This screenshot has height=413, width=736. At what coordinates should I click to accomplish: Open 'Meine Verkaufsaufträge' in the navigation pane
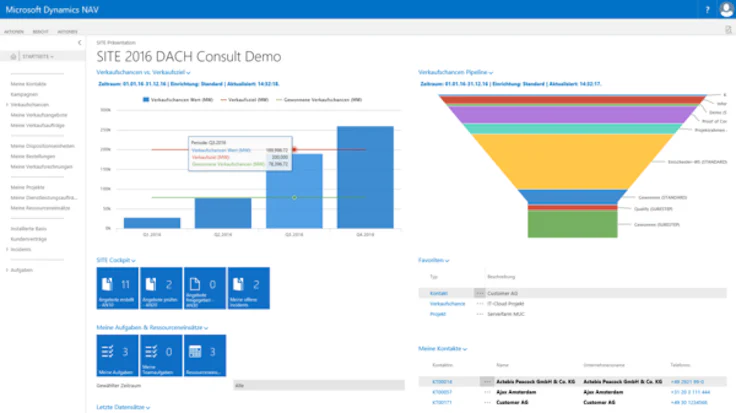coord(38,125)
